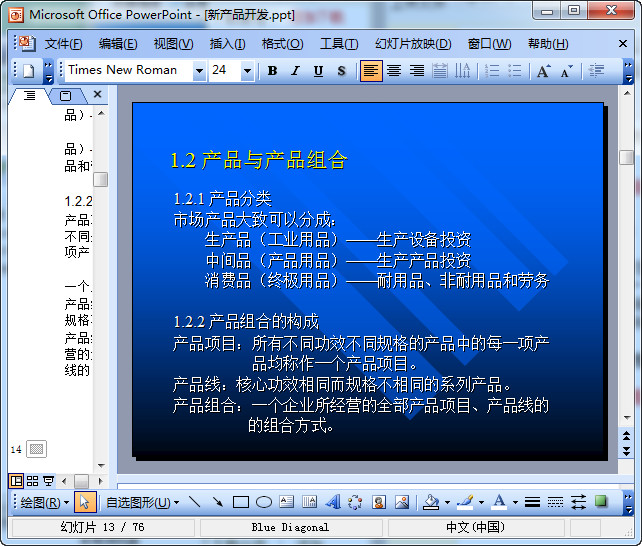Open Font Color dropdown arrow

tap(515, 502)
